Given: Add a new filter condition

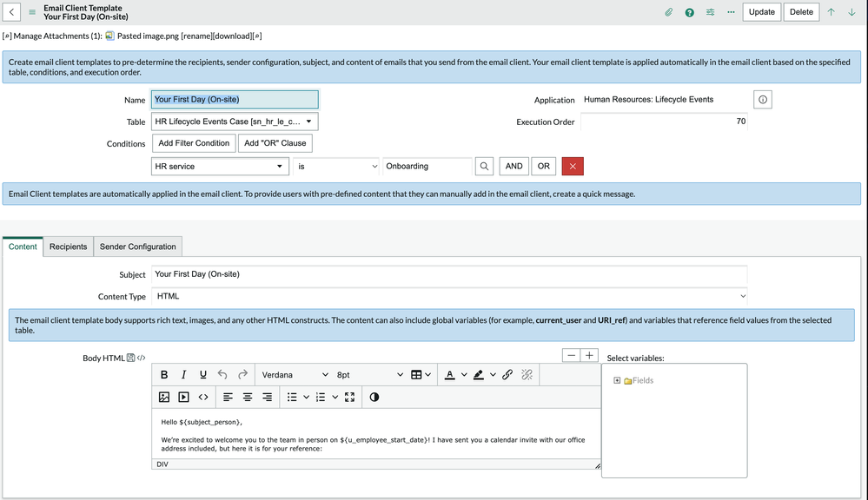Looking at the screenshot, I should [x=193, y=143].
